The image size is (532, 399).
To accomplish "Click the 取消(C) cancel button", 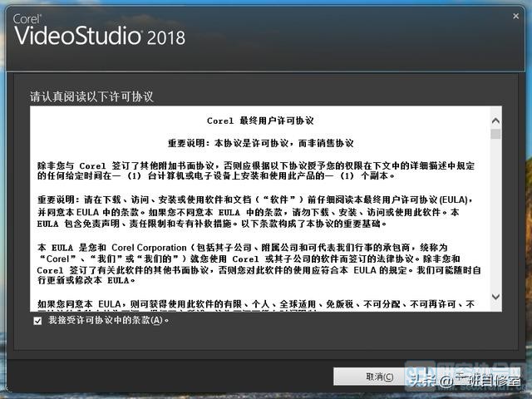I will [379, 377].
